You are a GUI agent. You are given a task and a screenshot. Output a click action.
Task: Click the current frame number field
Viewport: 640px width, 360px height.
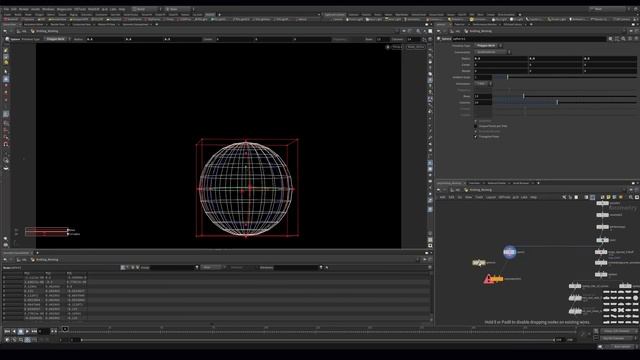44,331
